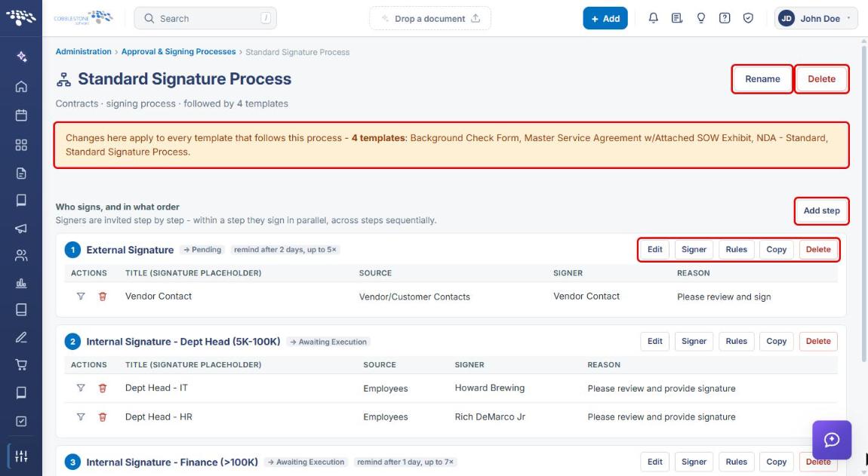Click the 'Awaiting Execution' badge on step 2
The width and height of the screenshot is (868, 476).
(x=329, y=342)
